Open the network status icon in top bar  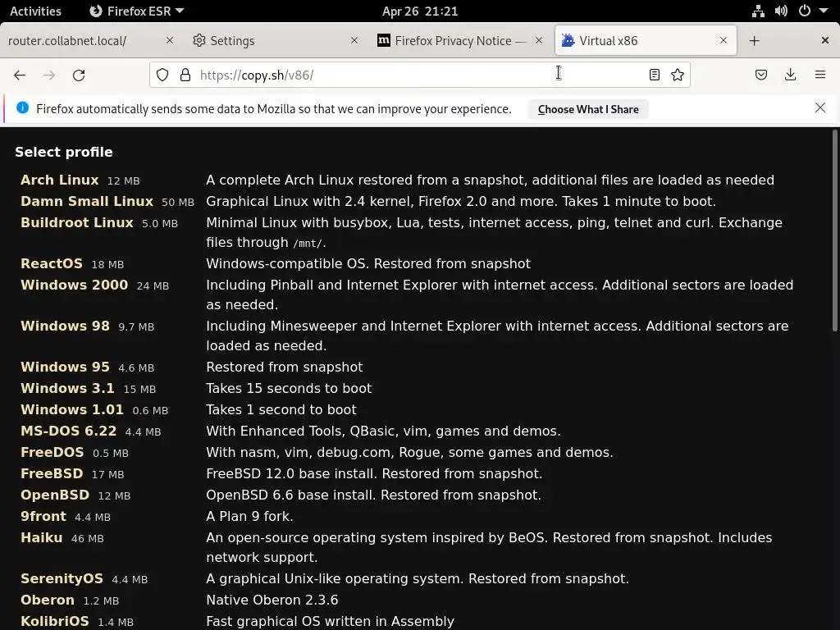tap(758, 11)
